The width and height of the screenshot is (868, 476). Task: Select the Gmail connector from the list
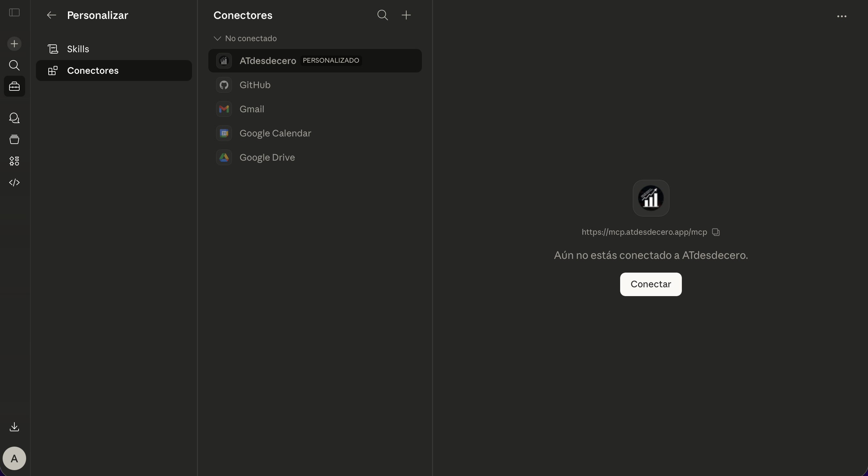click(x=251, y=109)
